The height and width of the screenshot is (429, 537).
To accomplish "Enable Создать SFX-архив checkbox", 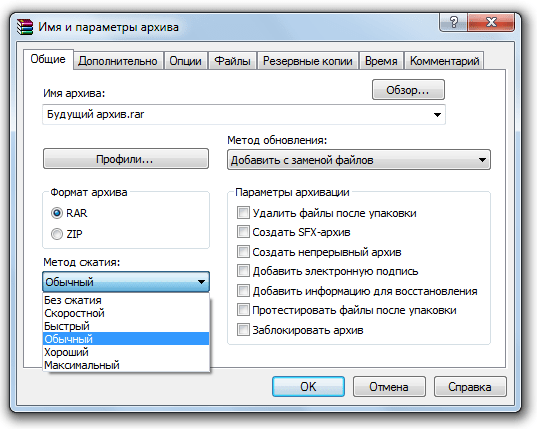I will pos(243,232).
